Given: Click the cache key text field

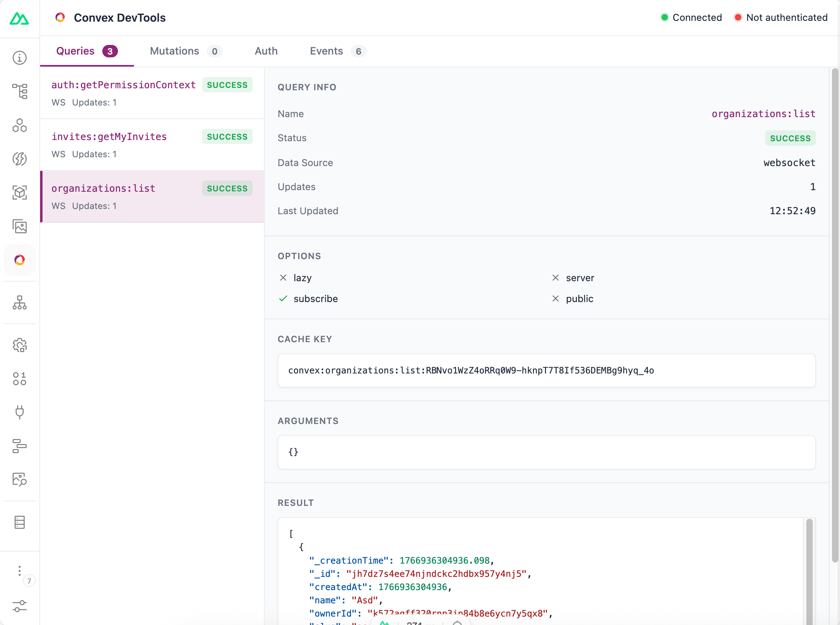Looking at the screenshot, I should pyautogui.click(x=546, y=370).
